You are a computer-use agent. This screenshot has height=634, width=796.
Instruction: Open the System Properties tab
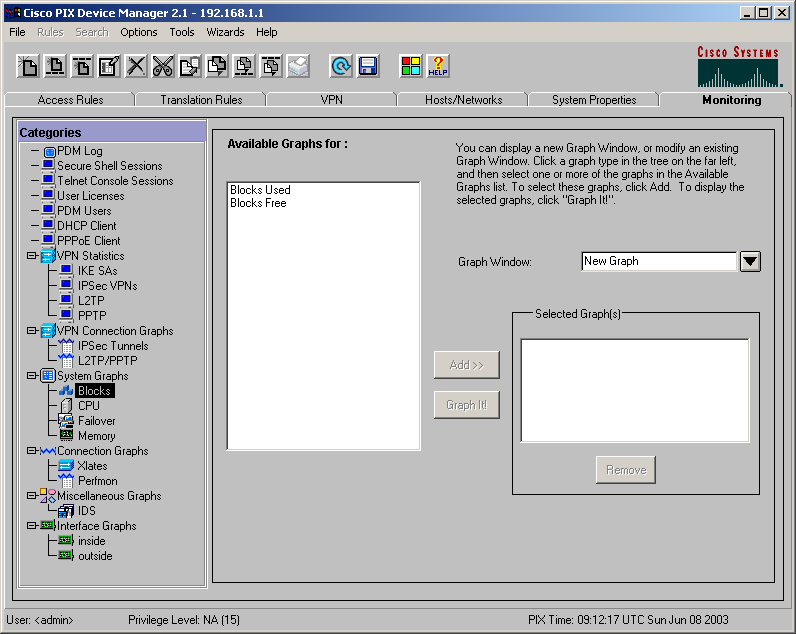(594, 99)
